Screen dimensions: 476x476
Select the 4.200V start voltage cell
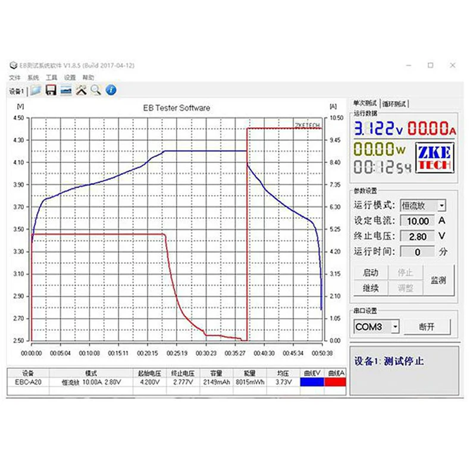click(149, 382)
